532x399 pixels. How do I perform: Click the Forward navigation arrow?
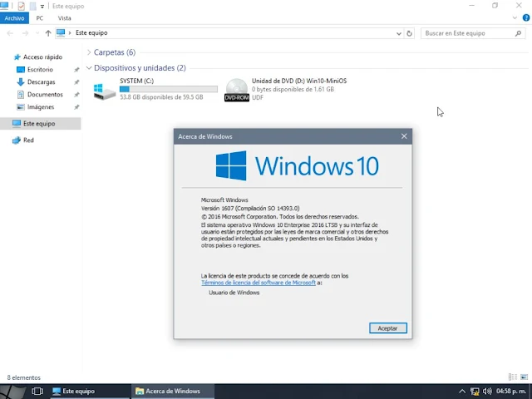coord(25,33)
